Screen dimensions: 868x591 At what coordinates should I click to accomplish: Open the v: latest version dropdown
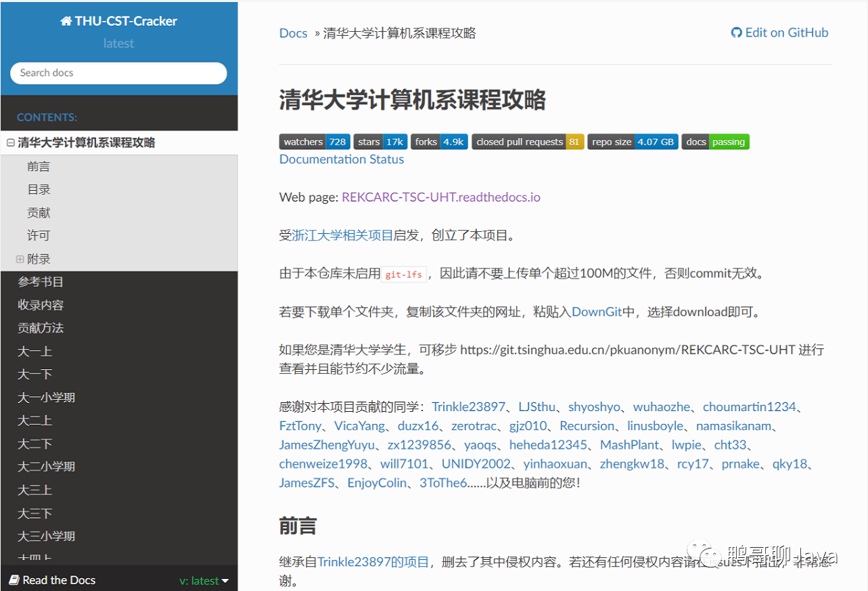pos(204,580)
